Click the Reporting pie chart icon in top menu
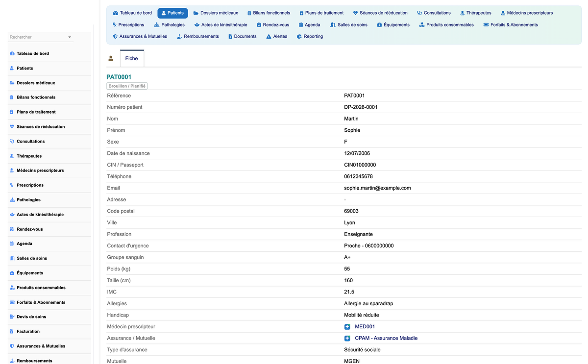The height and width of the screenshot is (364, 588). (299, 36)
